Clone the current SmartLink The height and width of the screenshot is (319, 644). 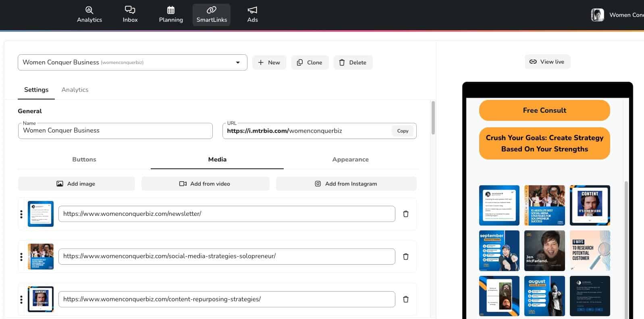coord(310,62)
